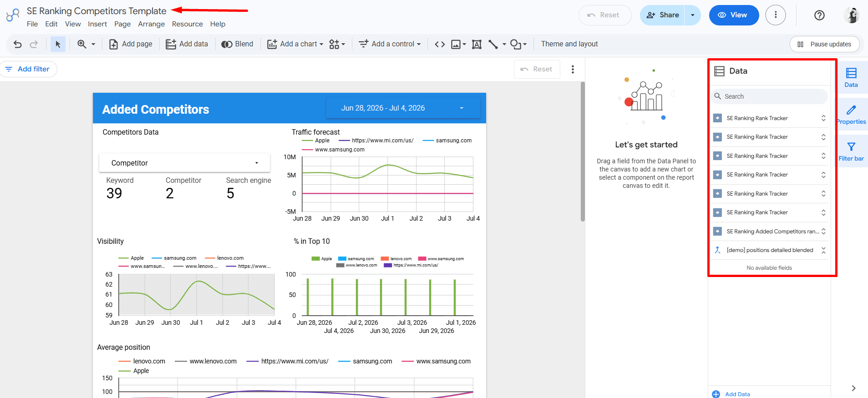
Task: Click the user profile avatar
Action: pos(852,15)
